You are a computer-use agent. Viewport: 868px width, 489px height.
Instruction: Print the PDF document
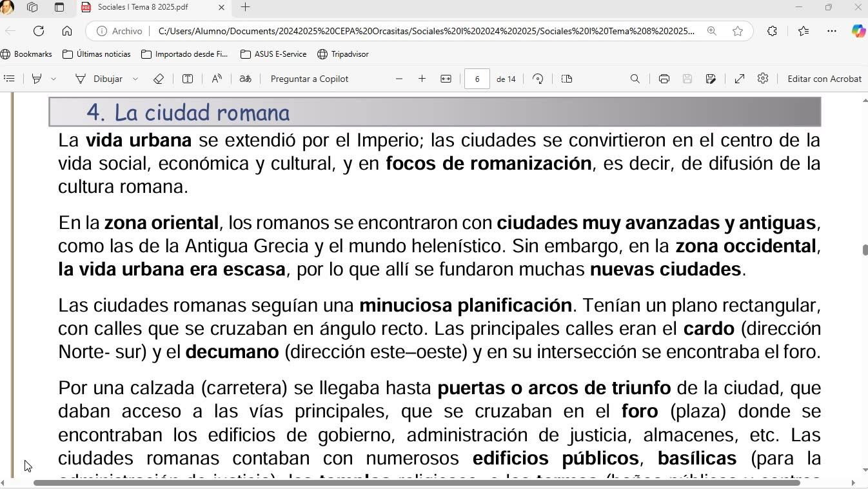point(664,79)
